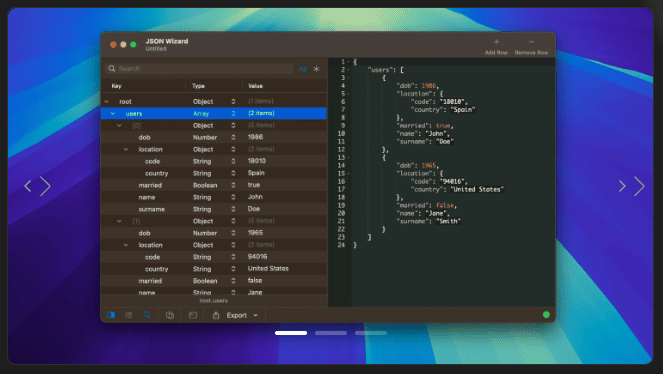This screenshot has height=374, width=663.
Task: Open the type selector for users row
Action: point(233,113)
